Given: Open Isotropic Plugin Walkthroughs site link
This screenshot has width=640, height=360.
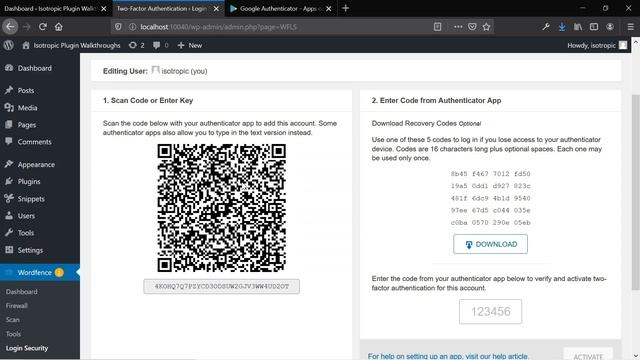Looking at the screenshot, I should 71,45.
